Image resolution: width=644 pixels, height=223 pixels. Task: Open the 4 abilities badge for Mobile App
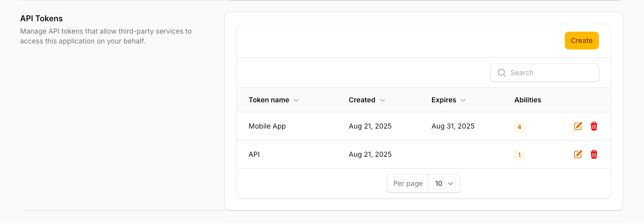[x=519, y=127]
